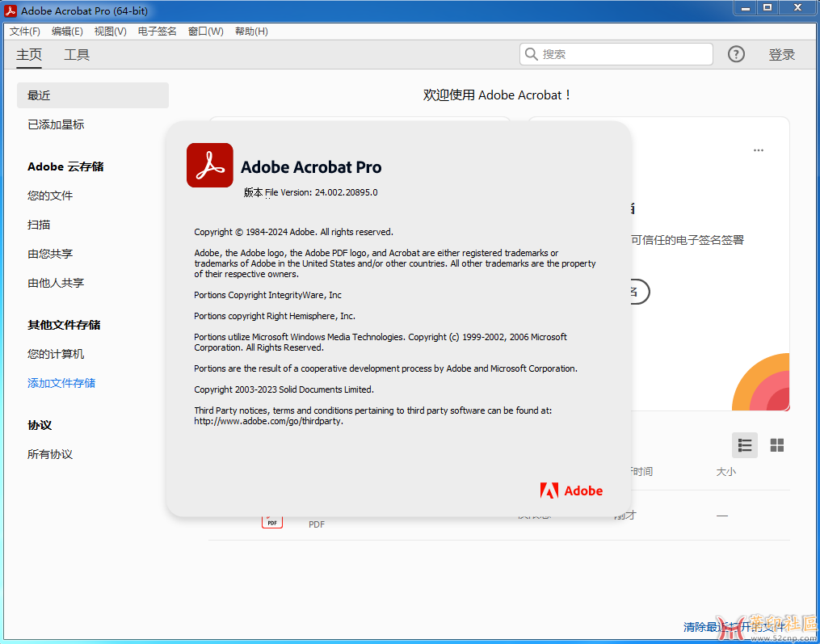Open help with the question mark icon
This screenshot has height=644, width=820.
736,54
